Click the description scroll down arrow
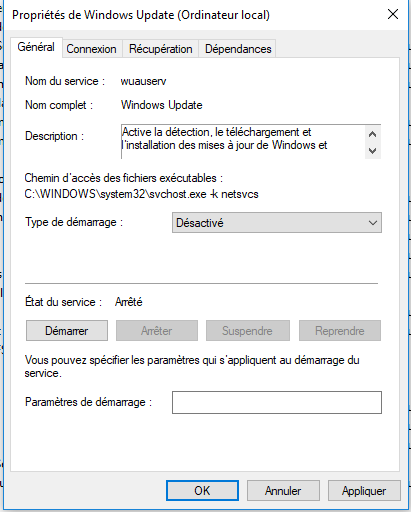The width and height of the screenshot is (411, 512). click(x=373, y=151)
